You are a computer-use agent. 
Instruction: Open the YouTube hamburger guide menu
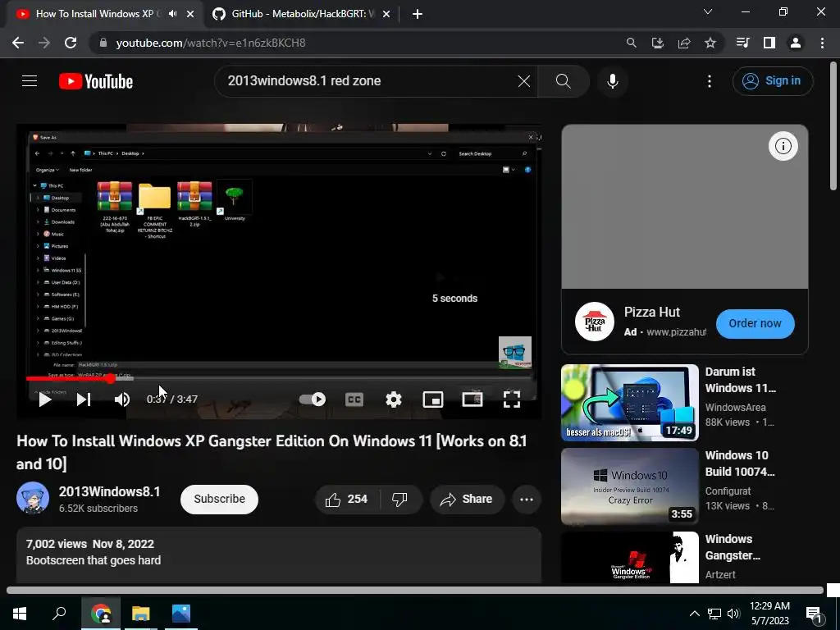[x=30, y=81]
